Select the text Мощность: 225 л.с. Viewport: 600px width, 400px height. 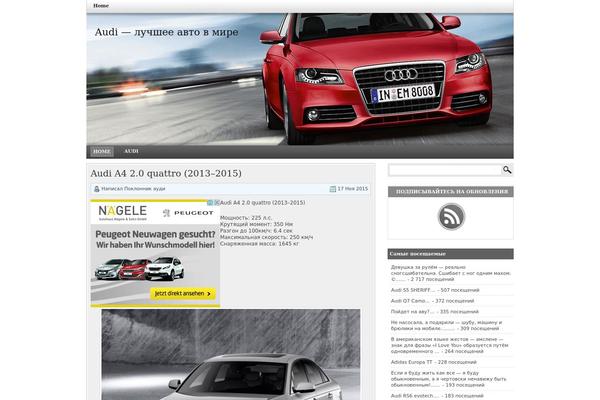pos(246,218)
